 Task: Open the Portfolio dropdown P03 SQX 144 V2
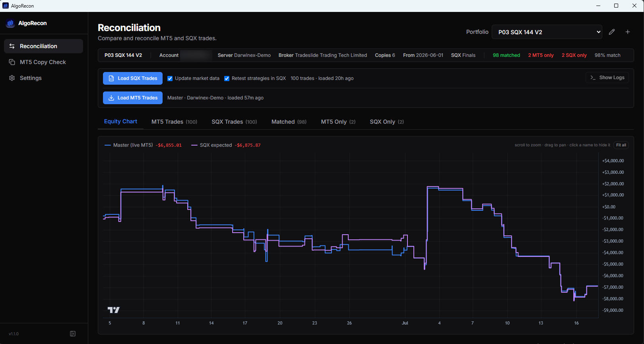(547, 32)
